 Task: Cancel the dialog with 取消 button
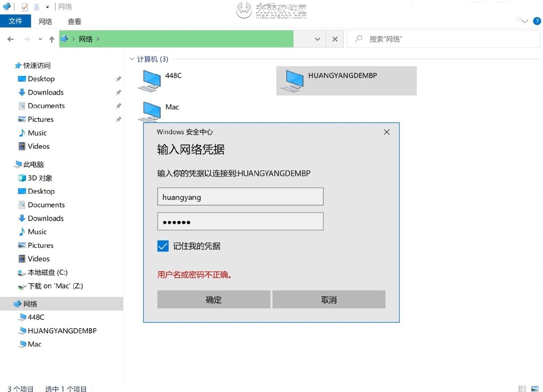pyautogui.click(x=329, y=299)
